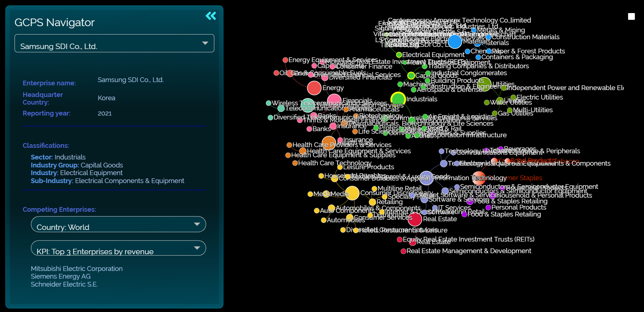
Task: Click the GCPS Navigator title
Action: point(54,23)
